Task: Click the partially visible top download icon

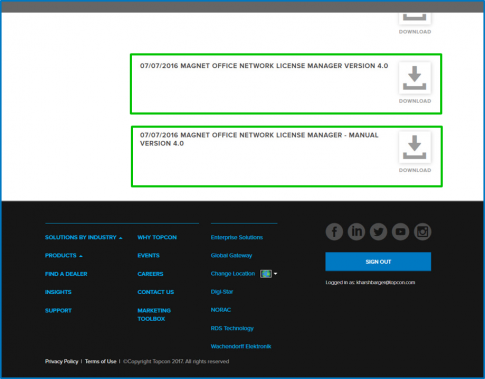Action: 415,18
